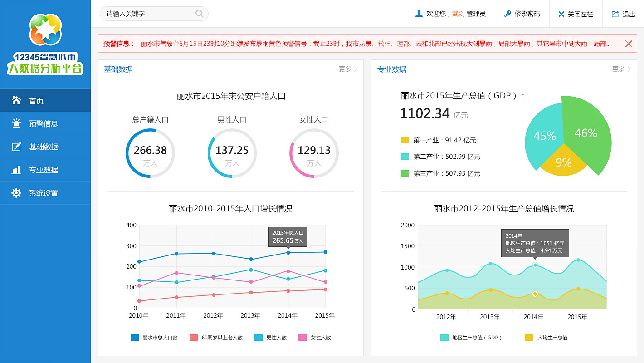Expand 更多 in the 基础数据 panel
The height and width of the screenshot is (363, 644).
[348, 69]
